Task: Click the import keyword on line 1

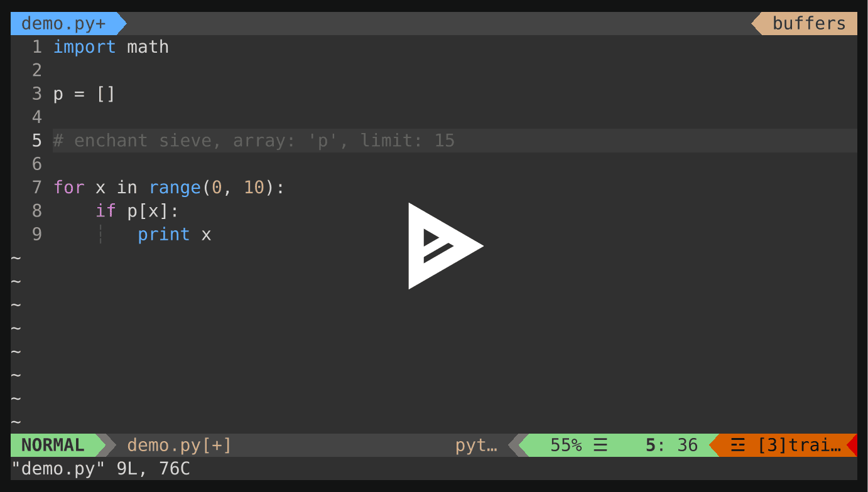Action: [x=85, y=47]
